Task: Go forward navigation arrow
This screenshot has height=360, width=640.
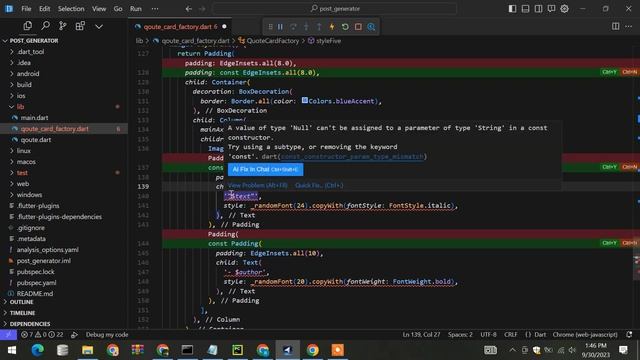Action: click(x=202, y=9)
